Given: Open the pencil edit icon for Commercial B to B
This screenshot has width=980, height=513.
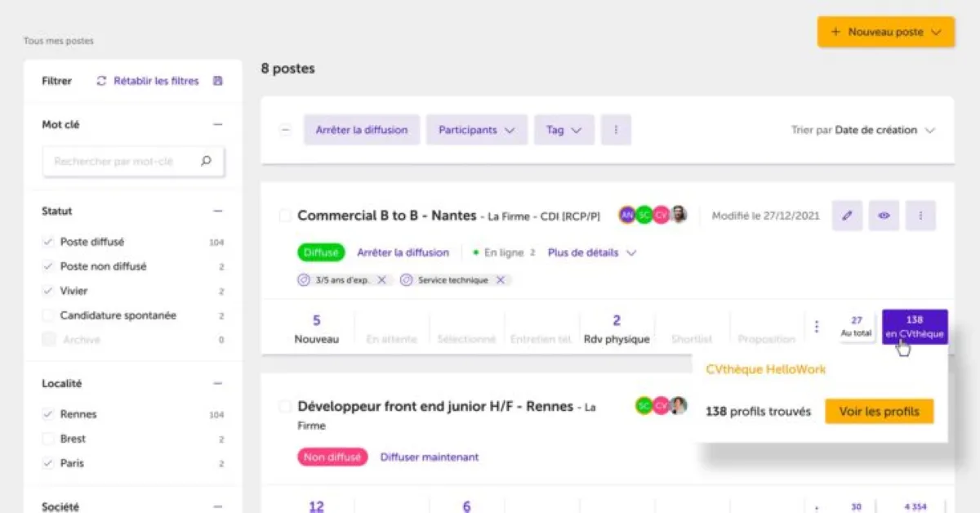Looking at the screenshot, I should [x=847, y=216].
